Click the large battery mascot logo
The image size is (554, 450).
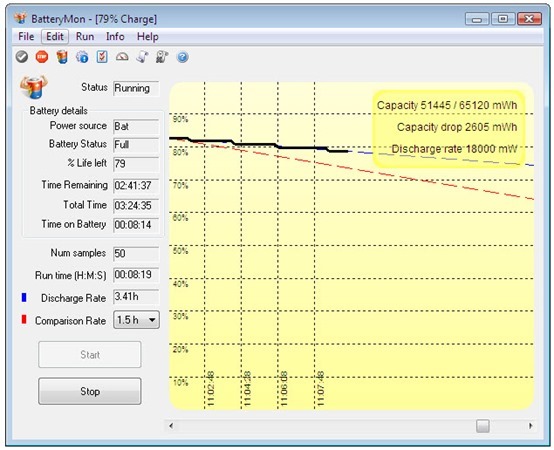pyautogui.click(x=33, y=86)
